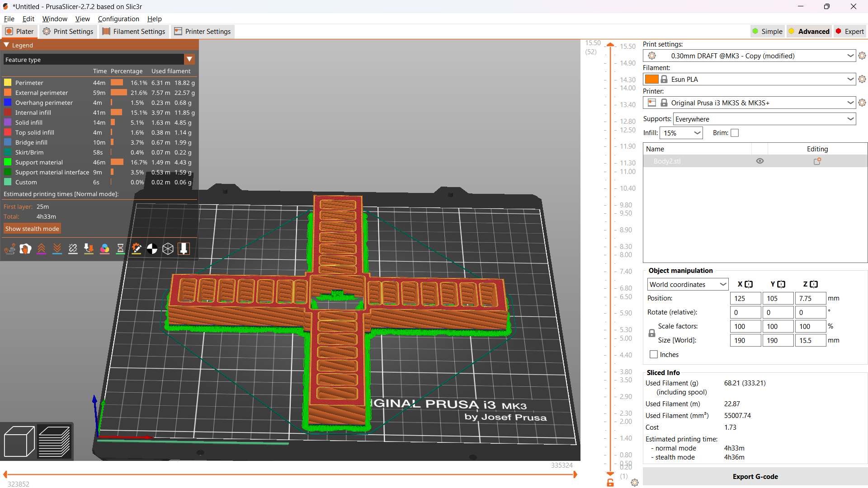Switch to Filament Settings tab
868x488 pixels.
pyautogui.click(x=134, y=32)
